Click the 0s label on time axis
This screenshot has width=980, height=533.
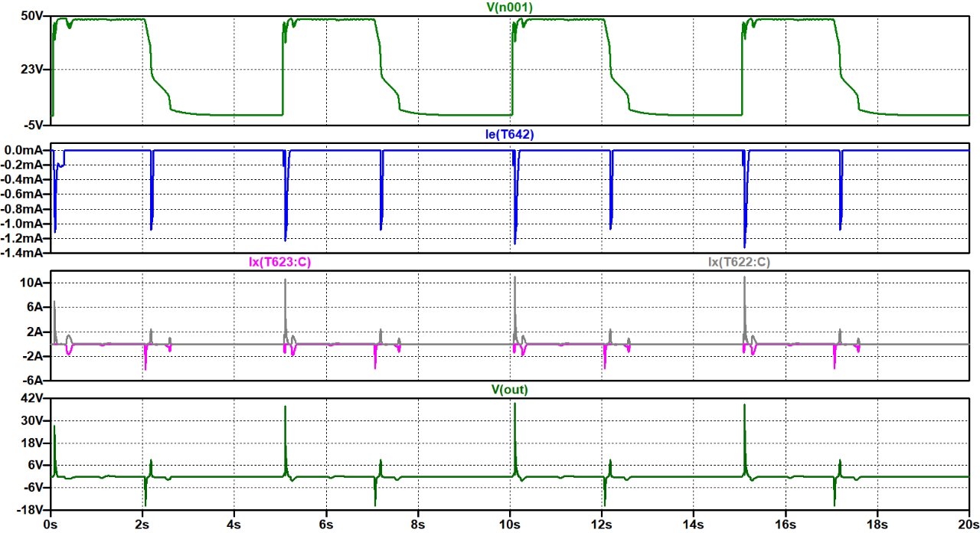[51, 525]
